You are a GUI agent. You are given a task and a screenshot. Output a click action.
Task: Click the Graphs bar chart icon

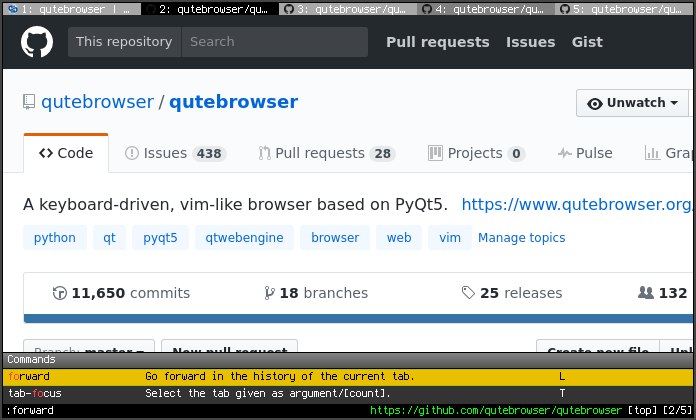(x=652, y=153)
